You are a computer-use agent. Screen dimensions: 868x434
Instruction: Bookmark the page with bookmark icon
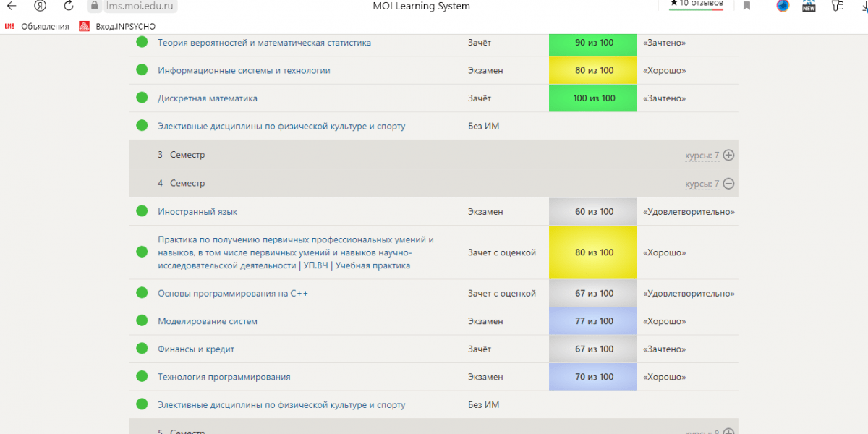coord(747,6)
